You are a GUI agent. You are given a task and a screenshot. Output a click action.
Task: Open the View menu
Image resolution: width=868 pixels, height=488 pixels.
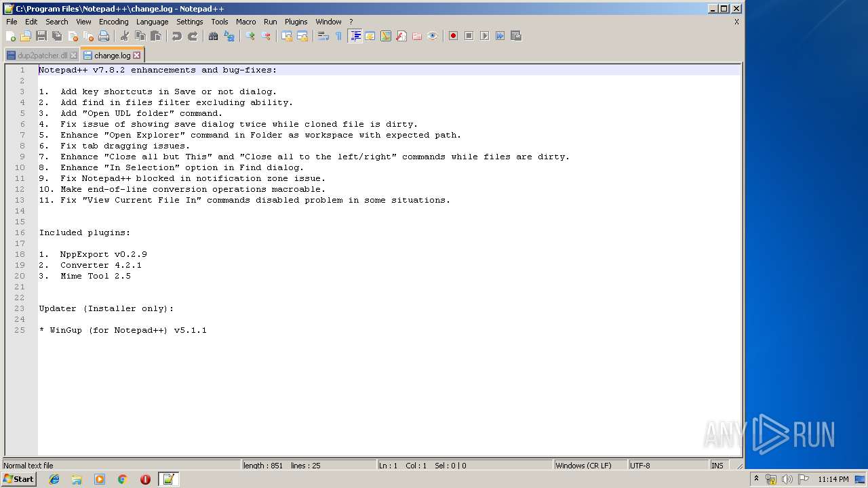(83, 22)
